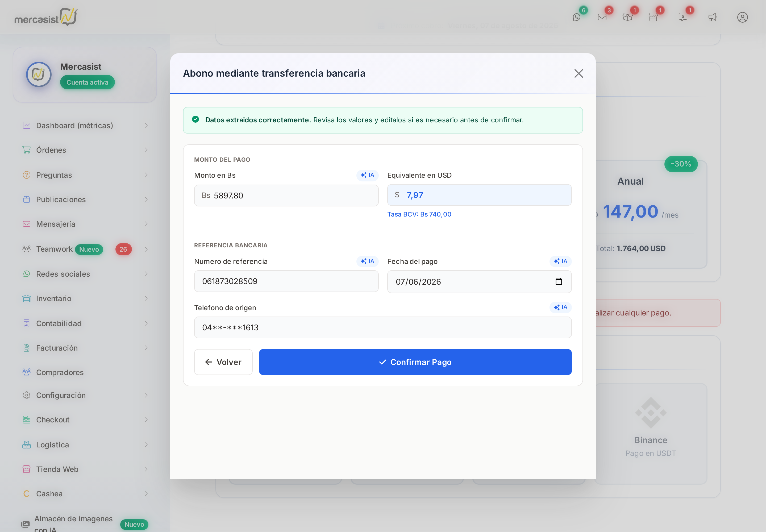
Task: Expand the Tienda Web chevron
Action: [x=146, y=469]
